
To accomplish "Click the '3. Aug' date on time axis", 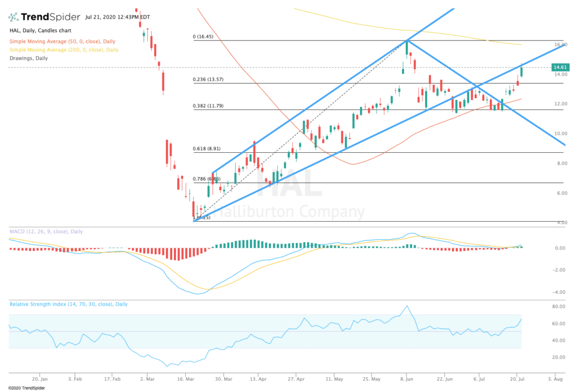I will 555,378.
